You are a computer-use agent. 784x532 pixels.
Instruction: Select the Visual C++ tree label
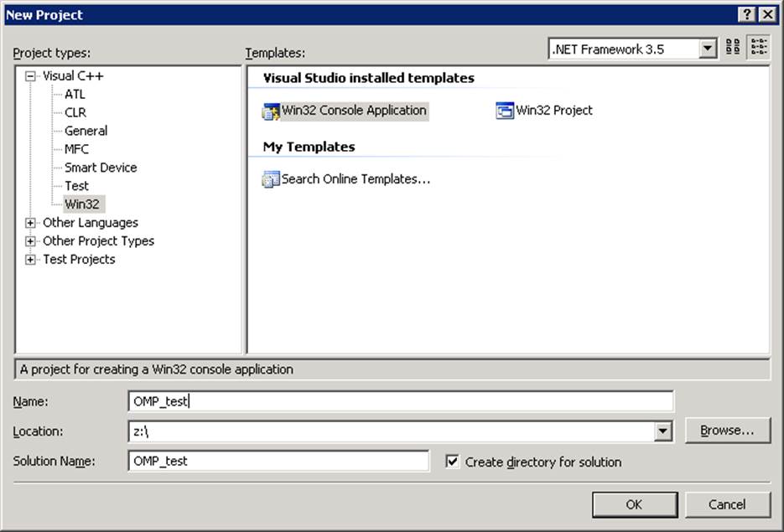point(73,76)
